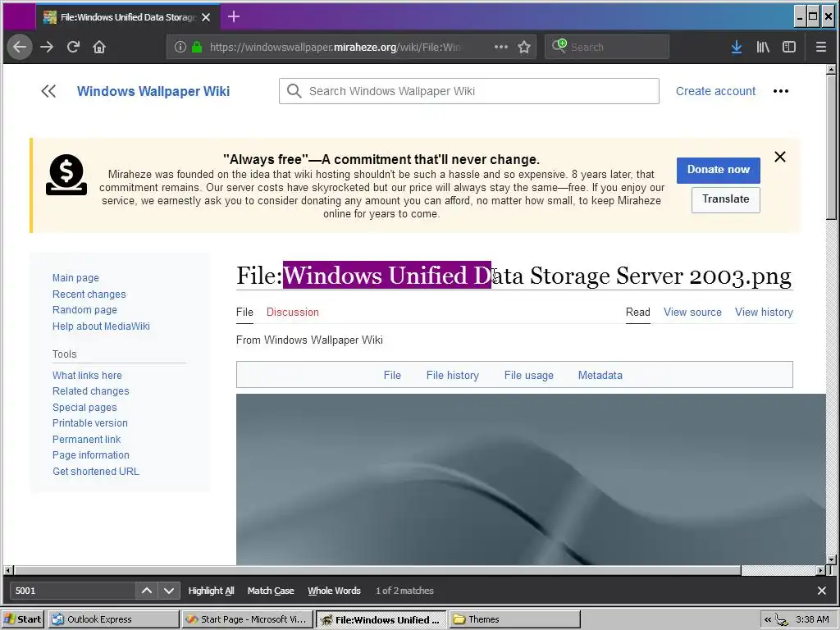Collapse the wiki sidebar with double chevron
This screenshot has width=840, height=630.
pos(48,91)
